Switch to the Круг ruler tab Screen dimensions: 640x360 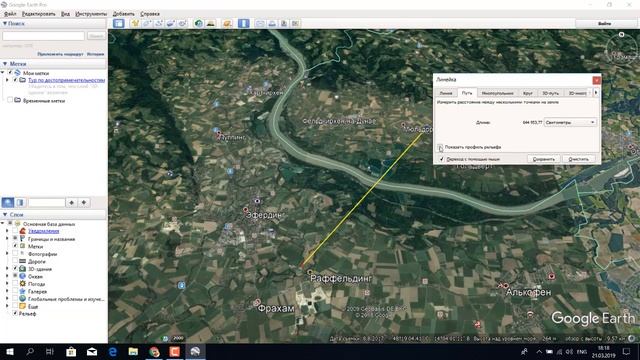pos(527,93)
